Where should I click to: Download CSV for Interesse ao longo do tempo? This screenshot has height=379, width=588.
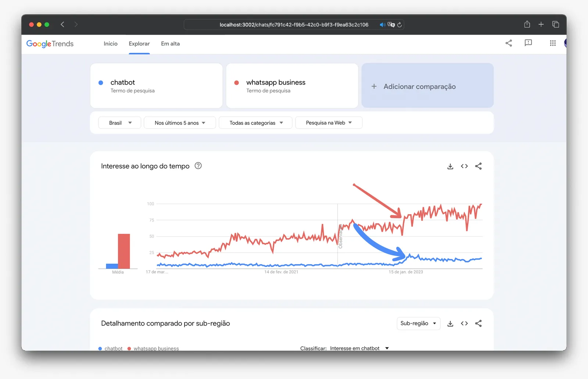(450, 166)
